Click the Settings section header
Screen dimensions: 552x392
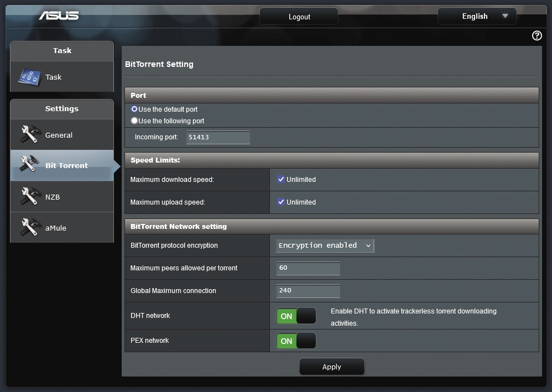[x=62, y=109]
